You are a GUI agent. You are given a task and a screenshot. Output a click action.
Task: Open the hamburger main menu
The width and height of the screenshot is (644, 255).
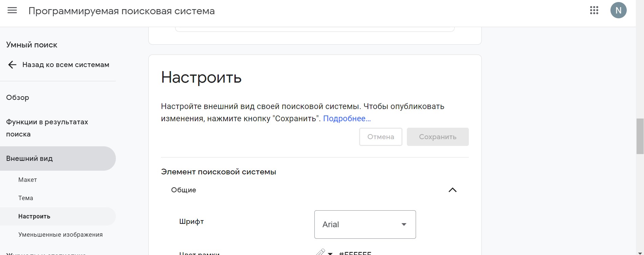12,10
